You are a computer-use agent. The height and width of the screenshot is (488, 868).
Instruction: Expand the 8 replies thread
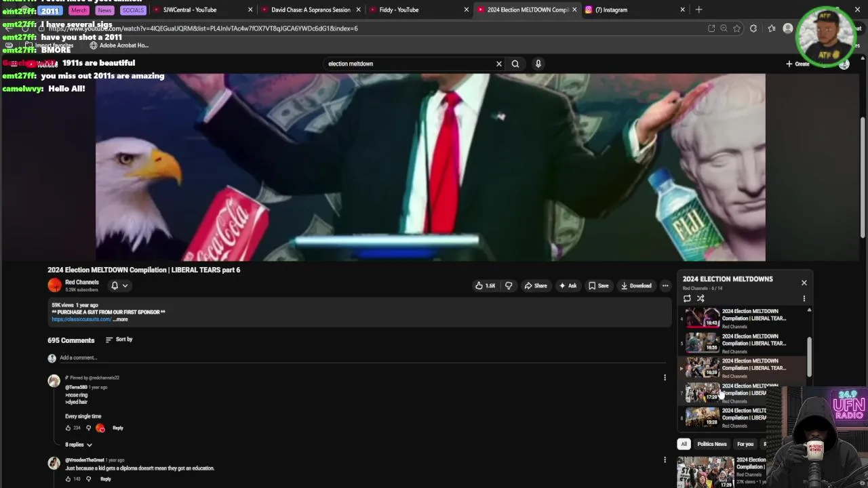[79, 445]
